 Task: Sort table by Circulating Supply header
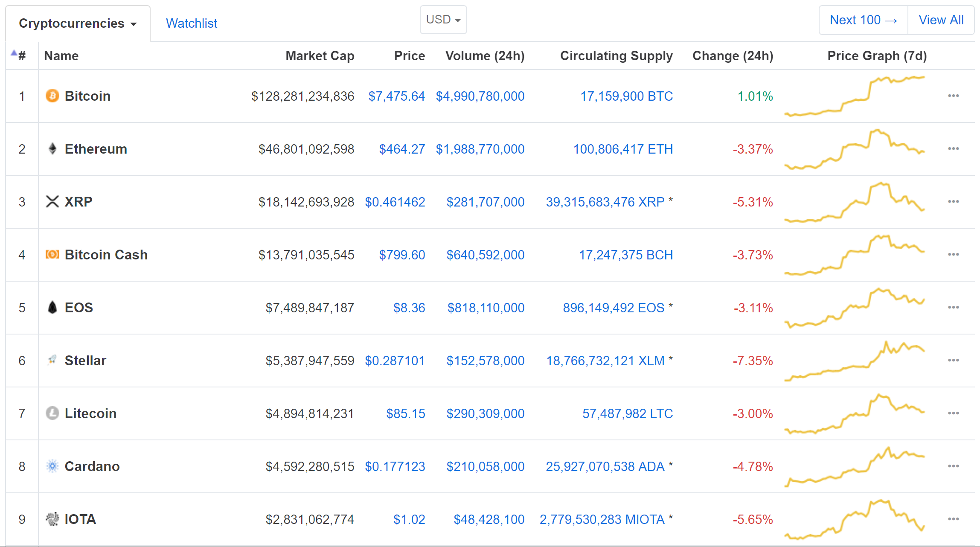click(x=616, y=55)
